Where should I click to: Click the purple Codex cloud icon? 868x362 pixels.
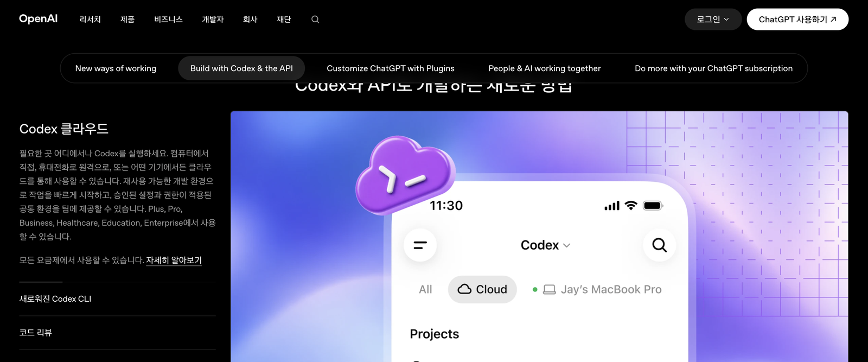pyautogui.click(x=405, y=175)
